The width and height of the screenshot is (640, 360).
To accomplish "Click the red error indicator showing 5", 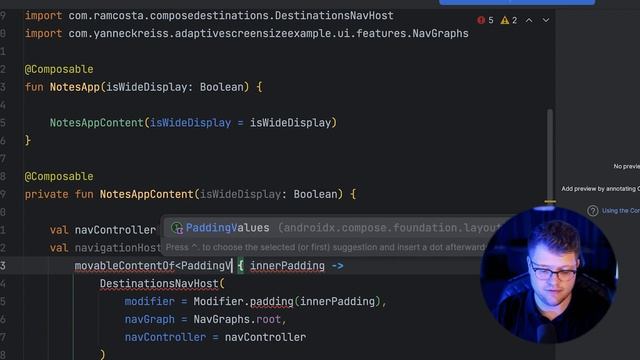I will pos(485,20).
